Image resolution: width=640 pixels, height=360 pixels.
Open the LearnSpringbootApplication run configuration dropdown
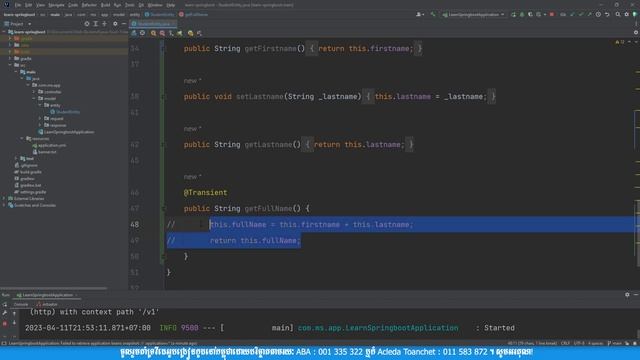(x=473, y=14)
